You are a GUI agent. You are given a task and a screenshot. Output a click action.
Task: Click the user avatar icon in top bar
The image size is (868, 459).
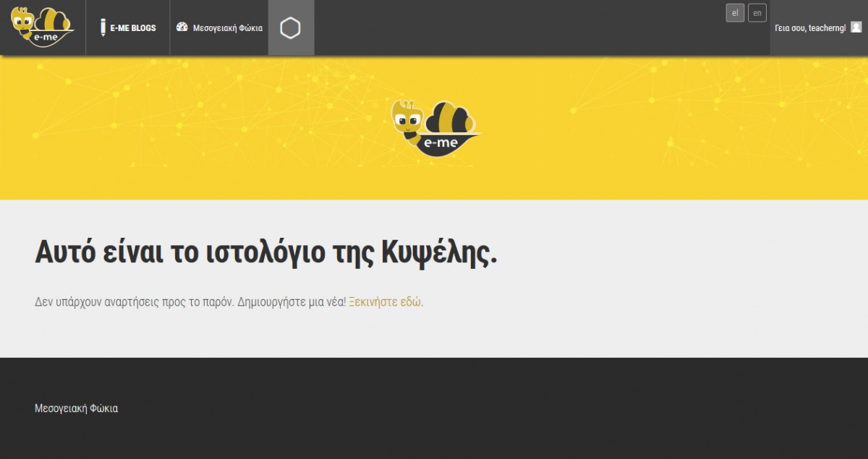tap(856, 27)
